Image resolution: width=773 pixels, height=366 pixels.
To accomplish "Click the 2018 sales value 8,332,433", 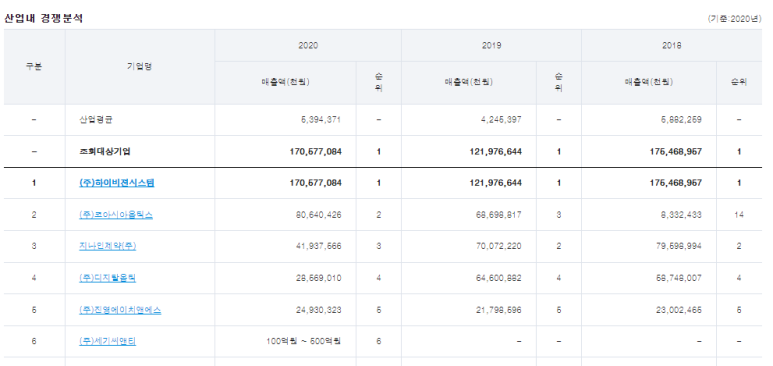I will (x=681, y=215).
